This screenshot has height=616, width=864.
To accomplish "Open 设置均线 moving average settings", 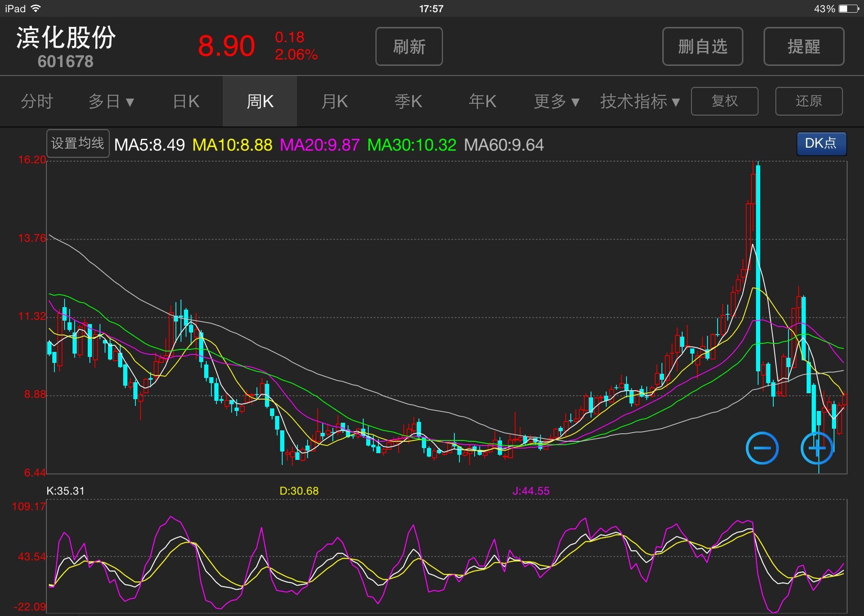I will (x=78, y=143).
